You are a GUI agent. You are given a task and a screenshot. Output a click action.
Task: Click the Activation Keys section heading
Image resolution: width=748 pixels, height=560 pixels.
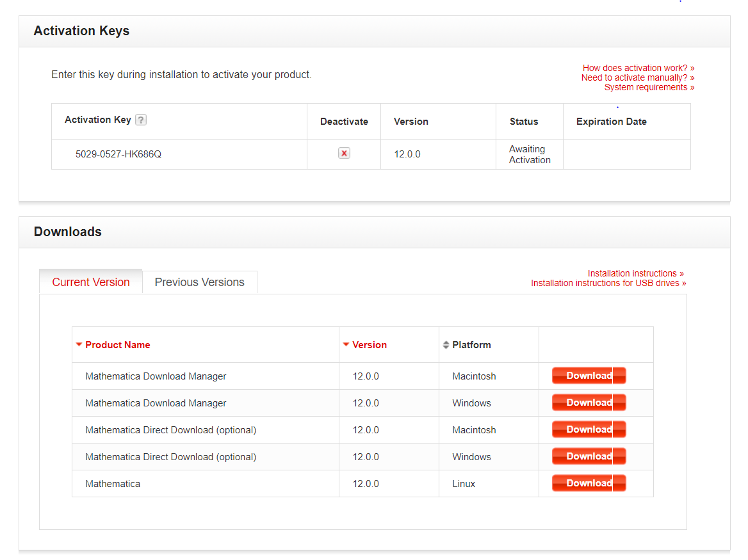coord(81,31)
